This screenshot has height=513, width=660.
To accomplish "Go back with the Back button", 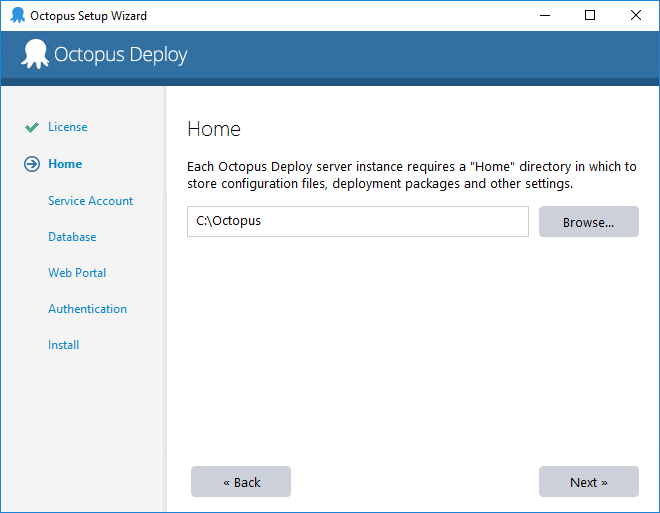I will tap(241, 481).
